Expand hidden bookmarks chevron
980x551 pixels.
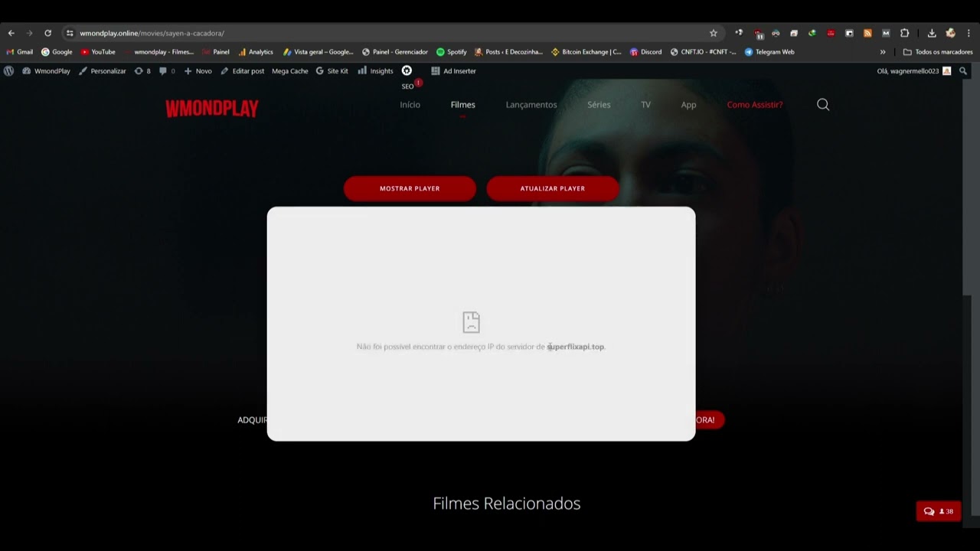883,52
